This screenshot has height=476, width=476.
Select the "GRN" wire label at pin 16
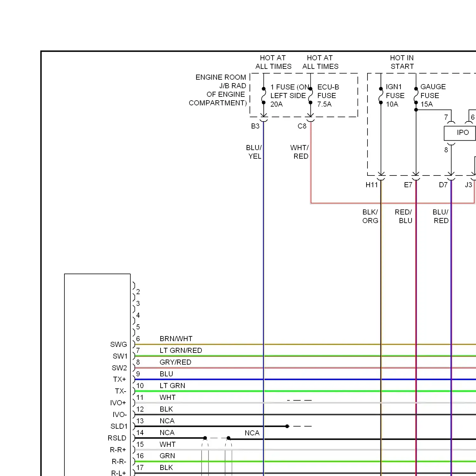point(167,456)
